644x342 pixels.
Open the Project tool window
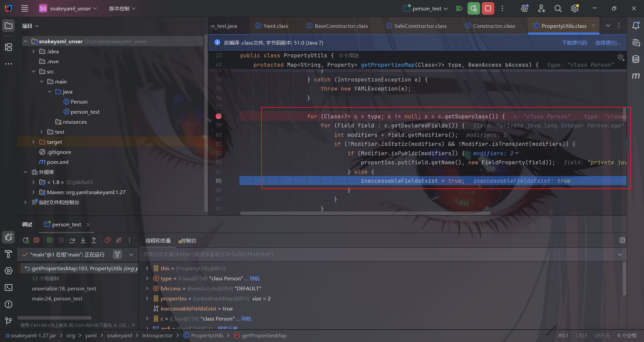point(9,26)
